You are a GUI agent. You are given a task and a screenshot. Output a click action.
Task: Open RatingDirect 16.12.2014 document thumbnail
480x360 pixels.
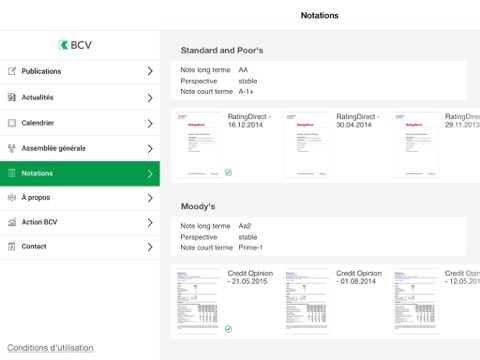[x=198, y=145]
